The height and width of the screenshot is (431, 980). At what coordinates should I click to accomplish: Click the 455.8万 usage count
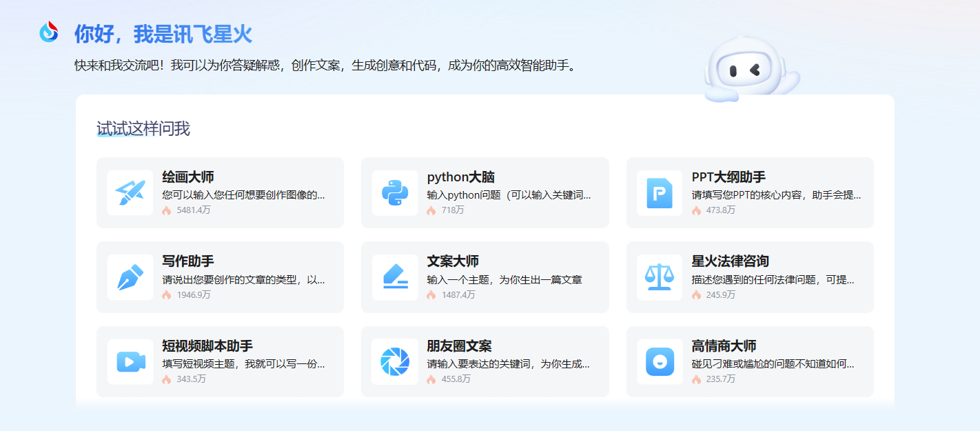[456, 379]
